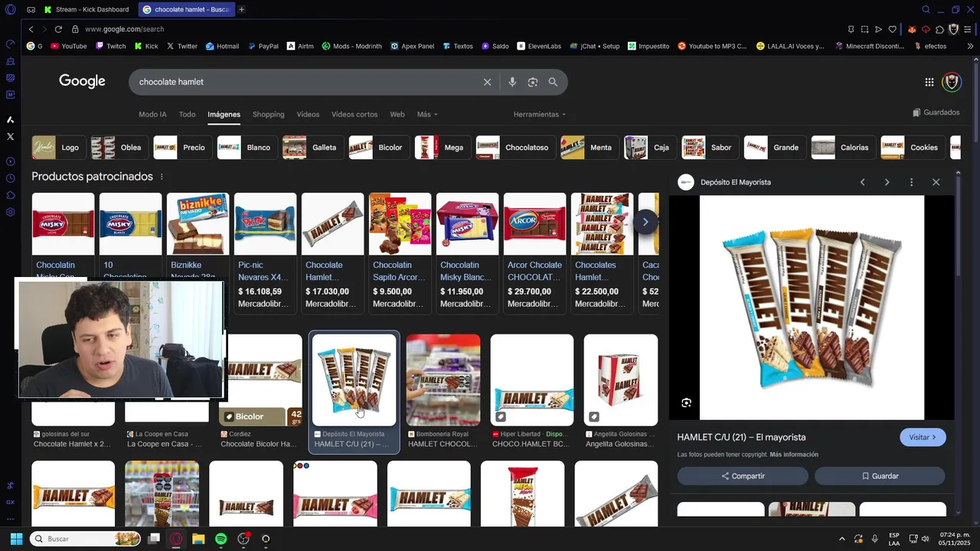Close the image preview panel
This screenshot has height=551, width=980.
(936, 182)
